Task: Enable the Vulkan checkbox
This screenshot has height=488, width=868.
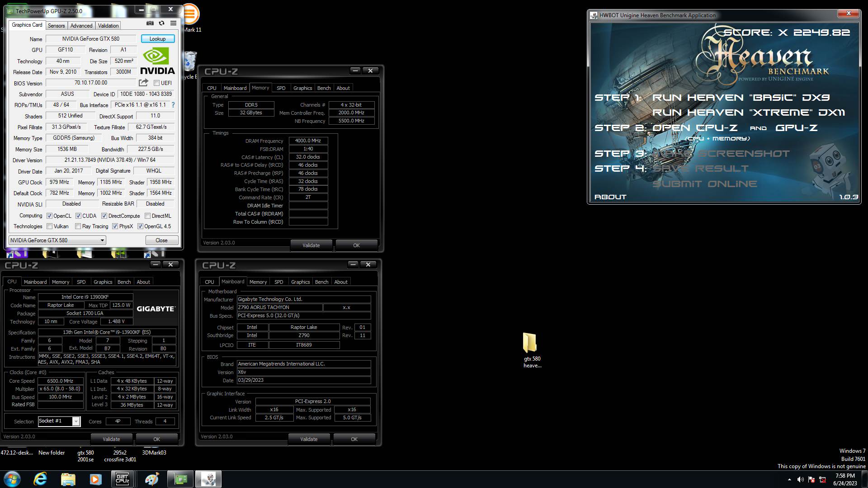Action: (x=49, y=226)
